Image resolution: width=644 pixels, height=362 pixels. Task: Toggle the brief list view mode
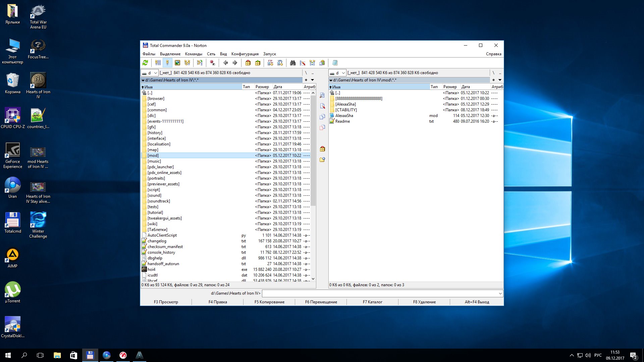coord(158,63)
